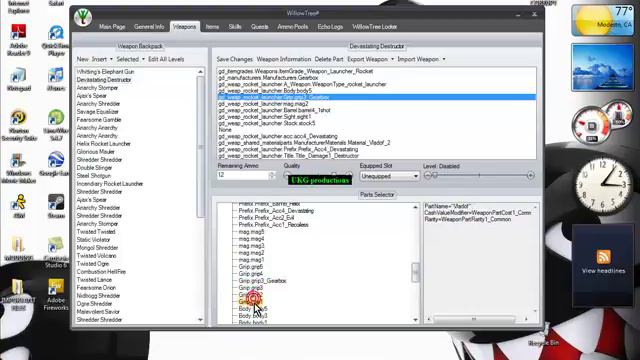The height and width of the screenshot is (360, 640).
Task: Switch to the Items tab
Action: pos(212,27)
